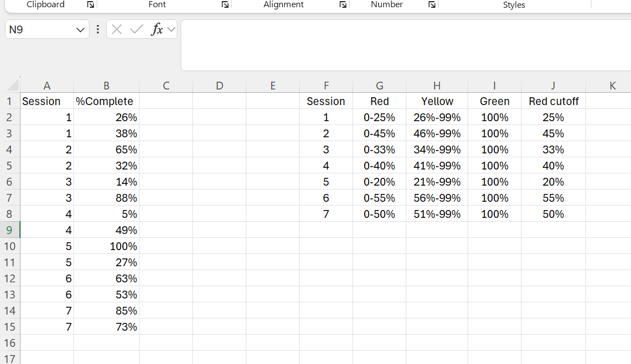Select the 34%-99% Yellow range cell
The image size is (631, 364).
pyautogui.click(x=437, y=149)
